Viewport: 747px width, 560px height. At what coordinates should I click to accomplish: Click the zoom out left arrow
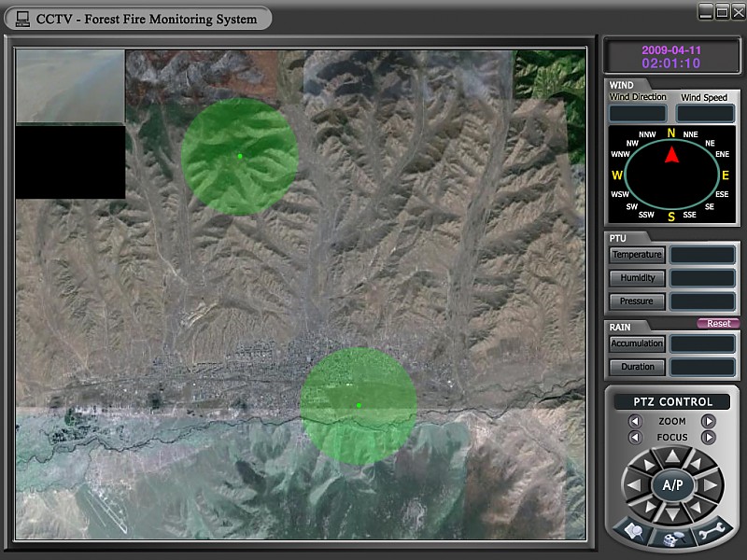click(636, 421)
